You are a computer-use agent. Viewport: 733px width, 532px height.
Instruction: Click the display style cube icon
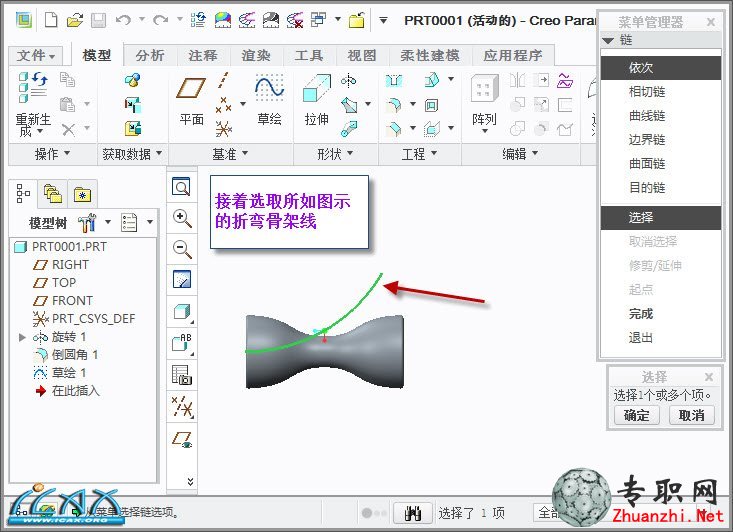coord(182,311)
